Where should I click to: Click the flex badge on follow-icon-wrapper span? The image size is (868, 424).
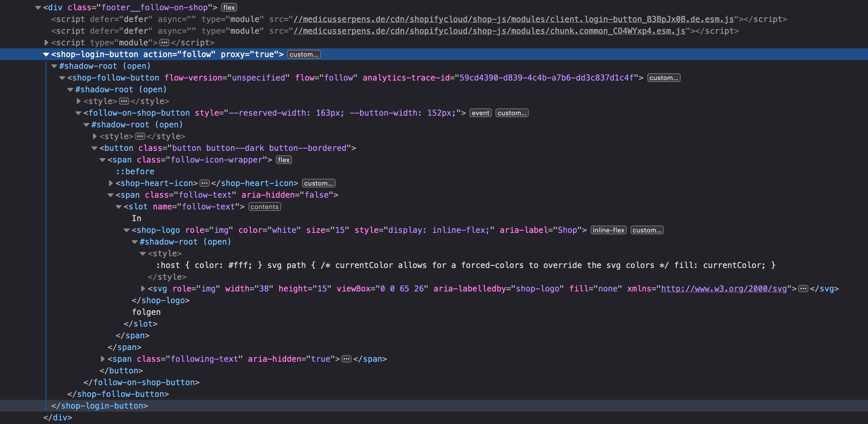tap(284, 160)
